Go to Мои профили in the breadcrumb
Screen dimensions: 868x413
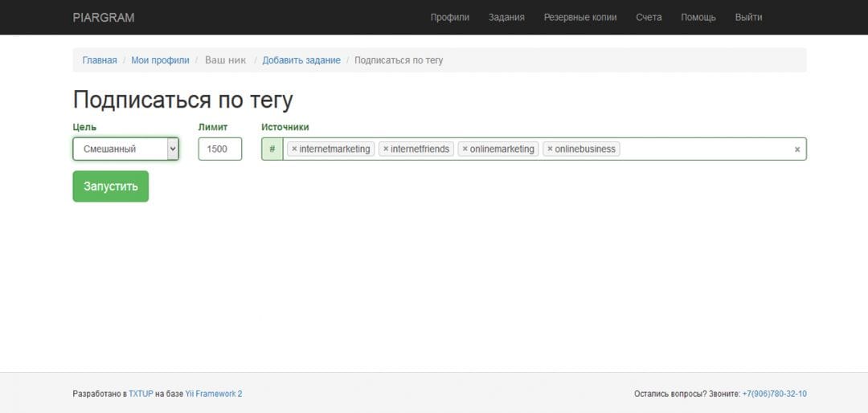[x=160, y=59]
